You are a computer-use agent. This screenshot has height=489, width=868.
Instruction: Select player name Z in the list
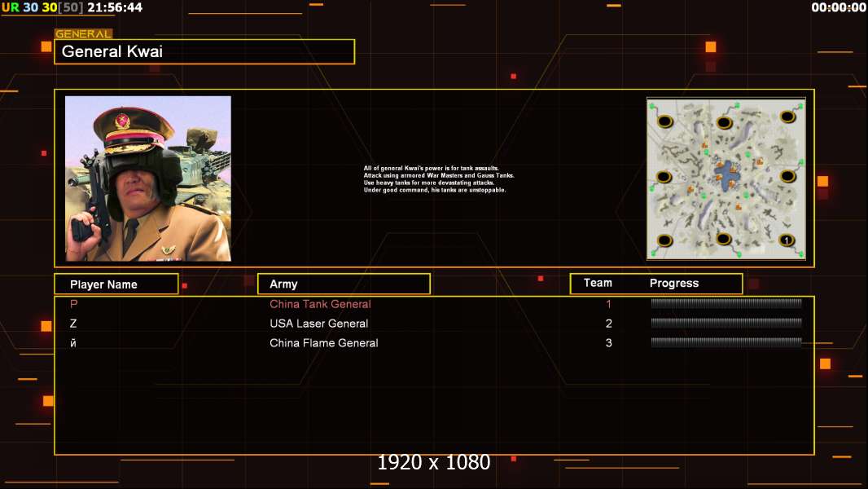coord(73,324)
